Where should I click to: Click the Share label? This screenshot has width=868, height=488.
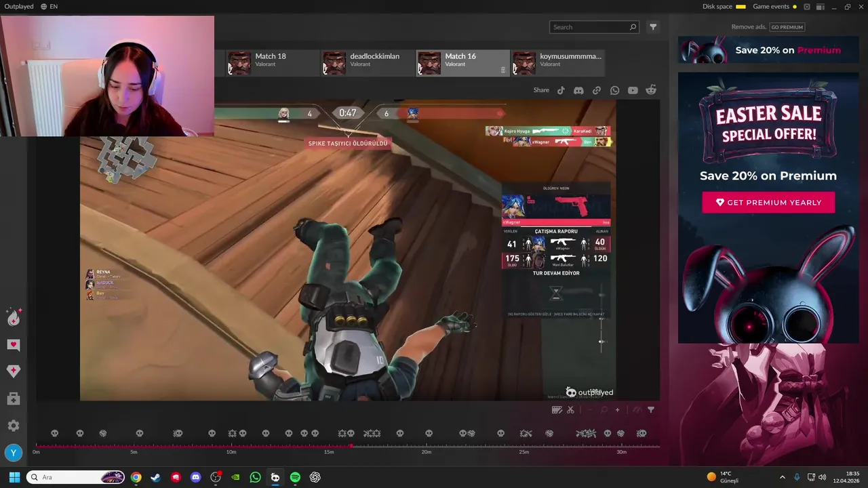click(541, 90)
